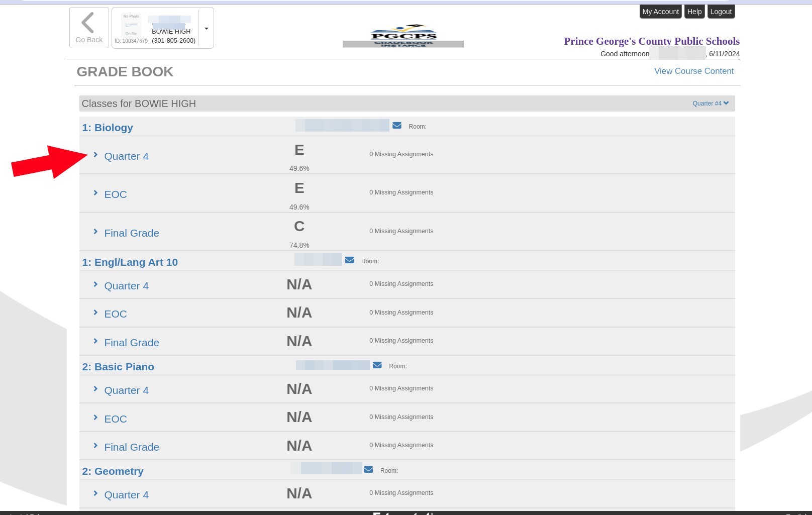Email the Engl/Lang Art 10 teacher envelope
812x515 pixels.
[x=349, y=260]
